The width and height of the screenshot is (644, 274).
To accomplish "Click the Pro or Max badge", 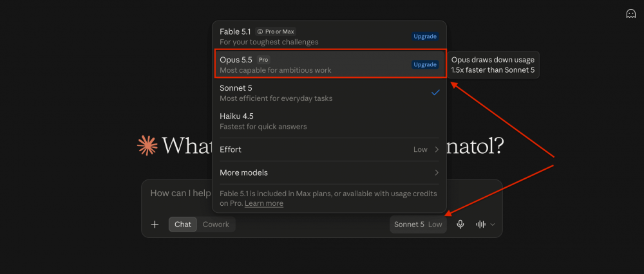I will [x=275, y=32].
